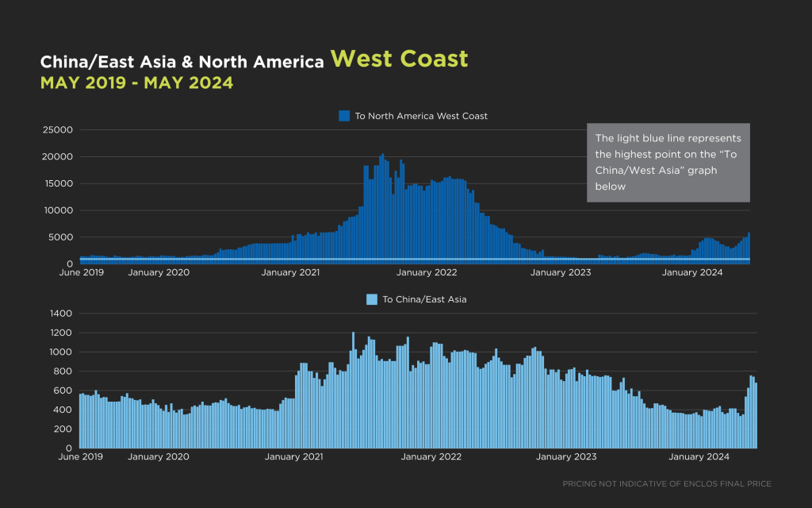Click the light blue China/East Asia legend swatch
The height and width of the screenshot is (508, 812).
coord(371,299)
